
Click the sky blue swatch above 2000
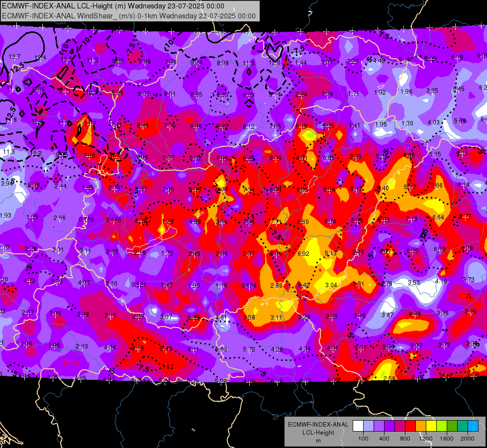coord(473,426)
